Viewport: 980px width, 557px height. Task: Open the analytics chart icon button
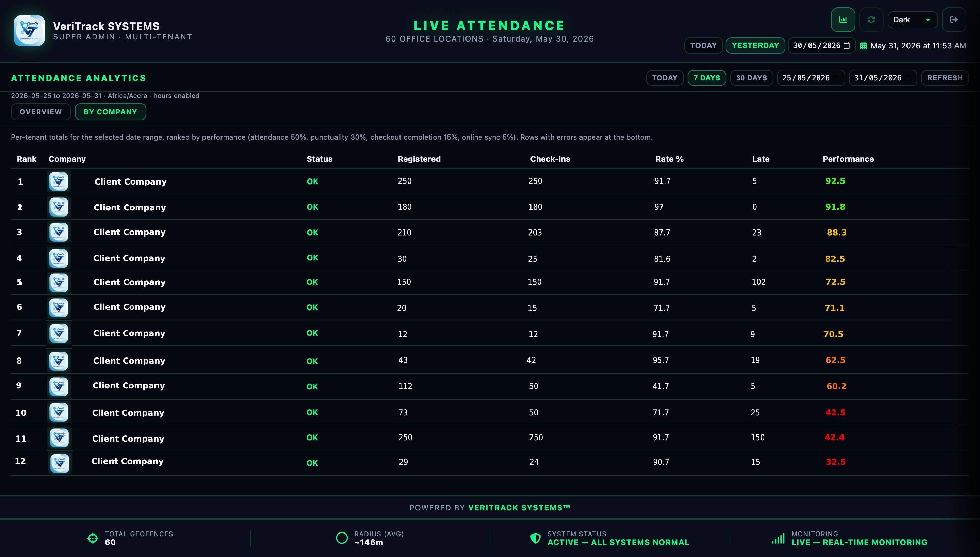pos(843,19)
